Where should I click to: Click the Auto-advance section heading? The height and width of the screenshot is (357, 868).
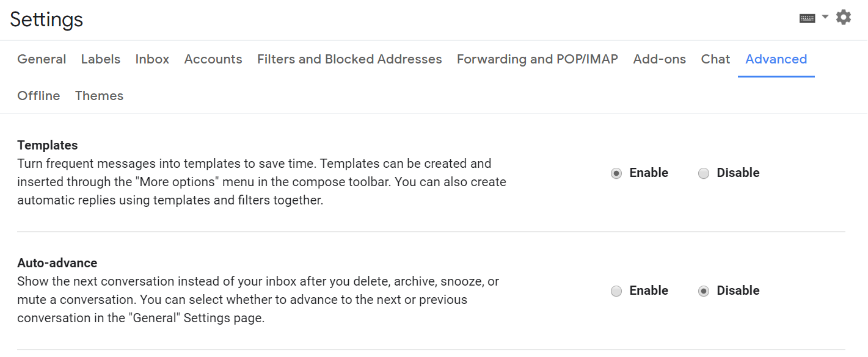(x=57, y=263)
